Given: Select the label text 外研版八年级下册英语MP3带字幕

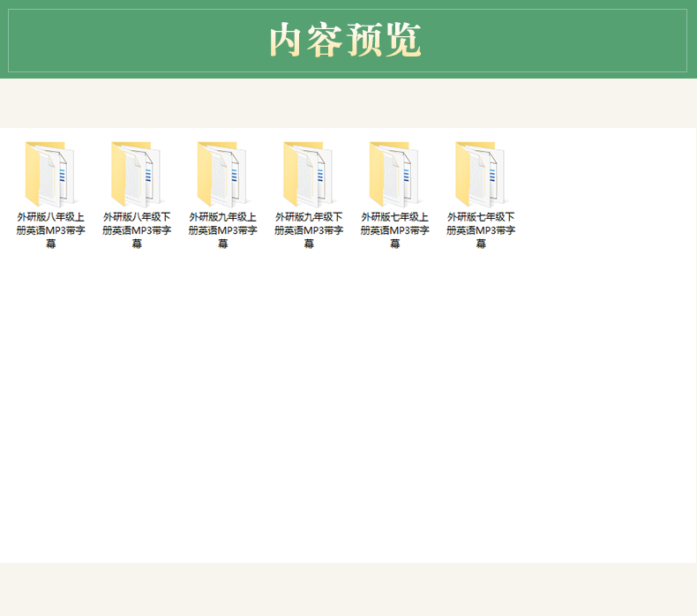Looking at the screenshot, I should [137, 230].
